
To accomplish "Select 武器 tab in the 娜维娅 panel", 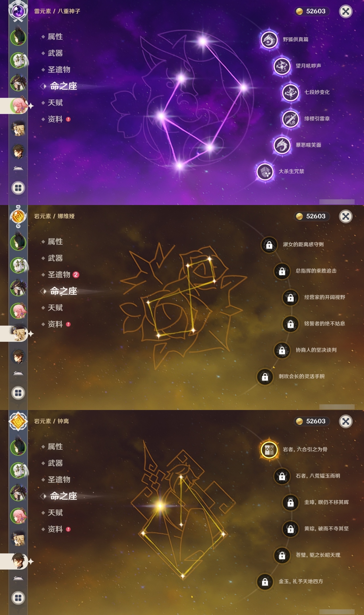I will coord(55,258).
